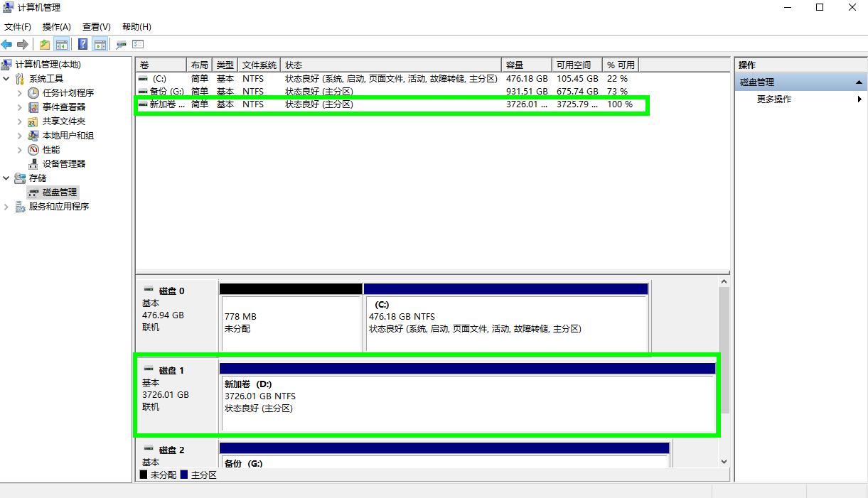Open the settings checklist toolbar icon
Image resolution: width=868 pixels, height=498 pixels.
coord(138,45)
